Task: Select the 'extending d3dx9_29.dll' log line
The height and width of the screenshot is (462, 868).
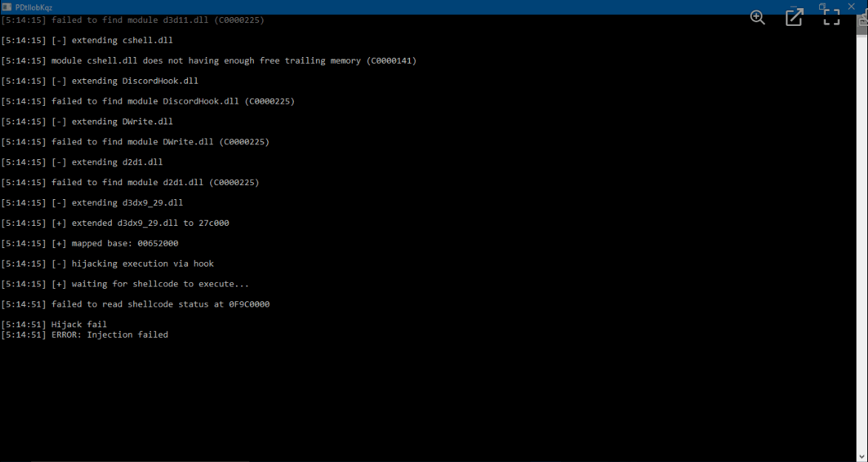Action: point(92,203)
